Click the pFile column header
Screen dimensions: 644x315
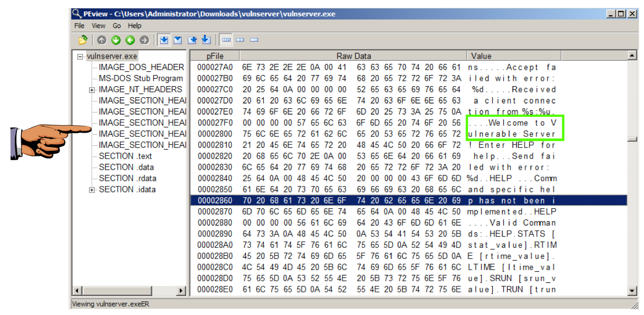[215, 55]
